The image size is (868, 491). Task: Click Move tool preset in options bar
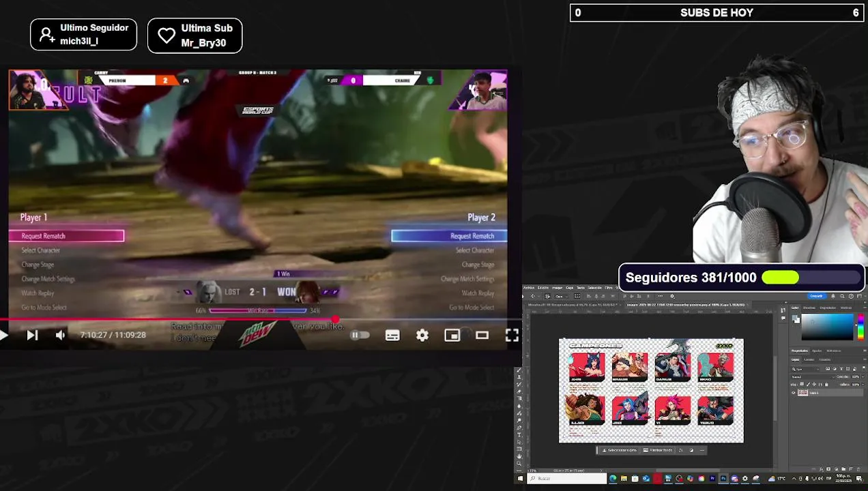click(532, 296)
